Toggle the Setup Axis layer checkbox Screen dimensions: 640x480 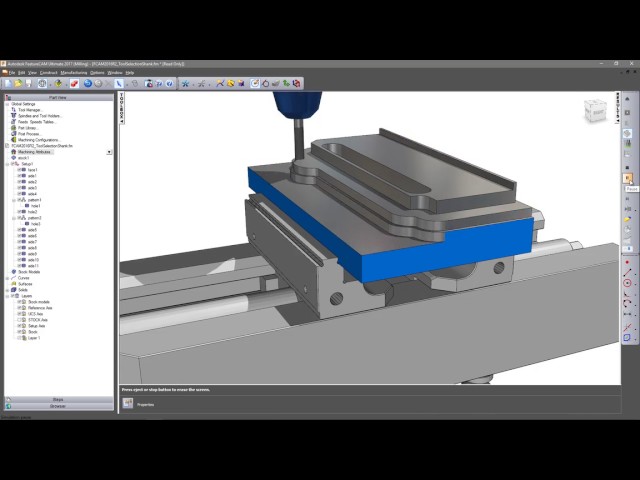(x=19, y=326)
